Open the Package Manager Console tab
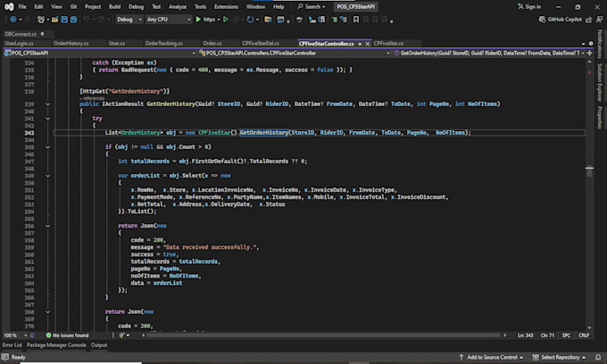 pos(56,345)
